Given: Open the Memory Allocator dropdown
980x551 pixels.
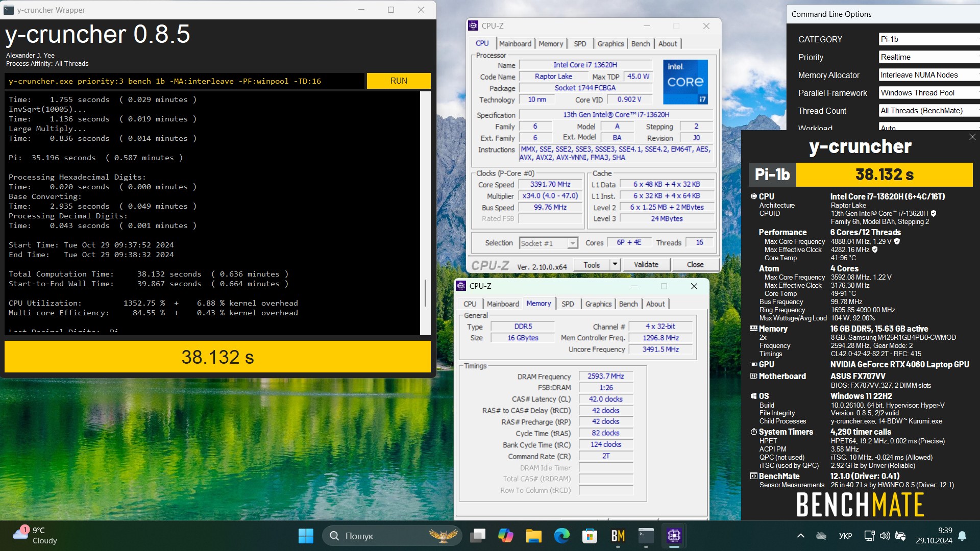Looking at the screenshot, I should (929, 75).
